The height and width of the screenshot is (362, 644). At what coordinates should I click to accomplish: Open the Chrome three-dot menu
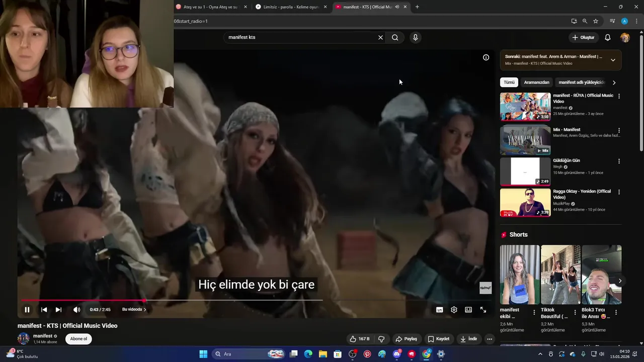pos(636,21)
